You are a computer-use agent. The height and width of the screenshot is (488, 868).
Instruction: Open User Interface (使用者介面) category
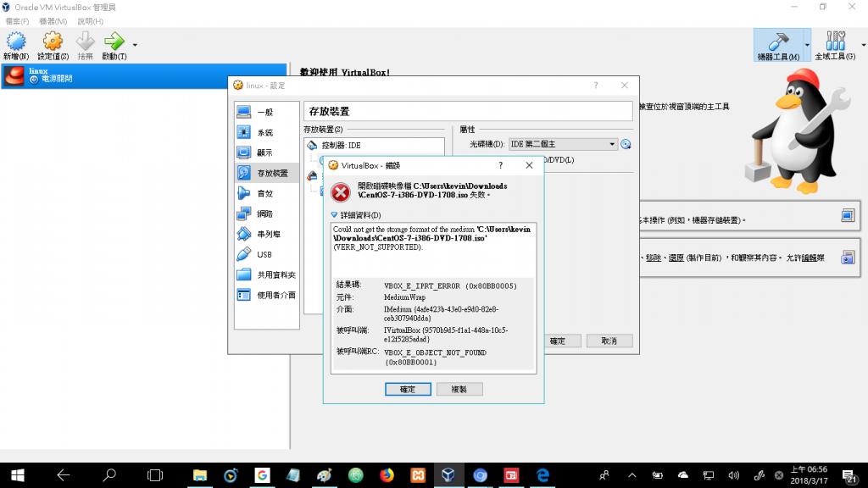(266, 296)
